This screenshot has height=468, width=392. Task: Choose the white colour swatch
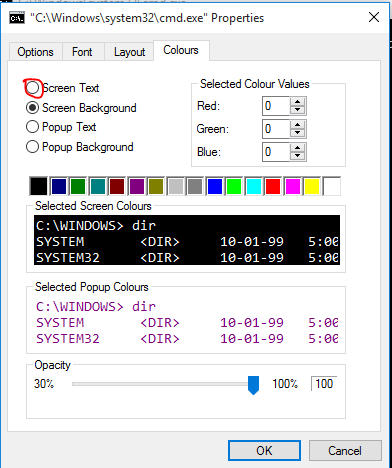coord(332,186)
